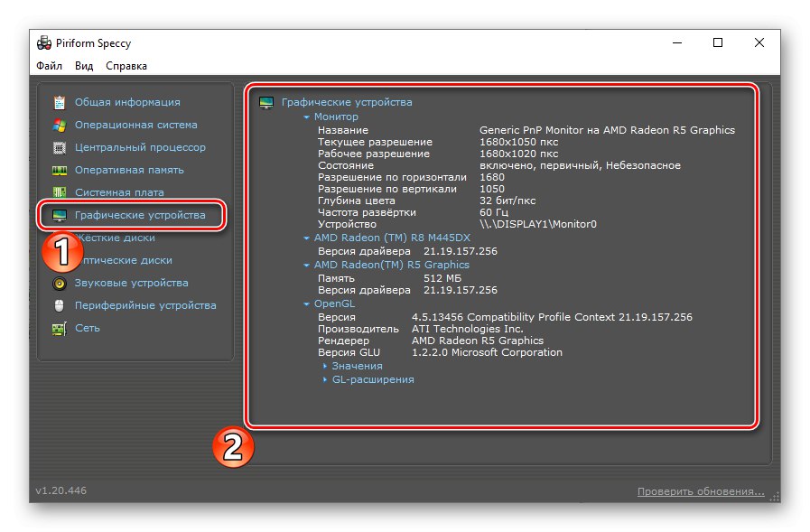
Task: Open the Звуковые устройства section
Action: pos(131,283)
